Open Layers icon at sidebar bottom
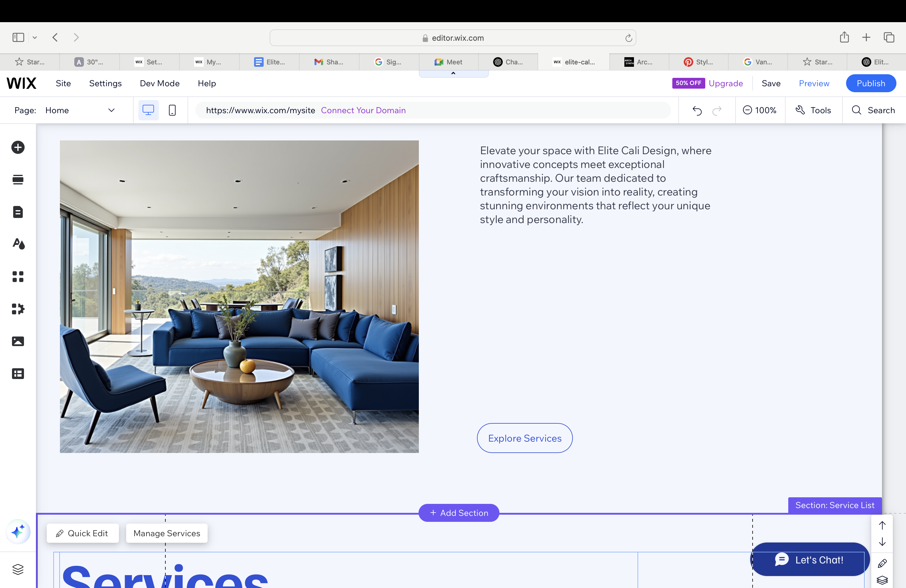Viewport: 906px width, 588px height. coord(18,569)
